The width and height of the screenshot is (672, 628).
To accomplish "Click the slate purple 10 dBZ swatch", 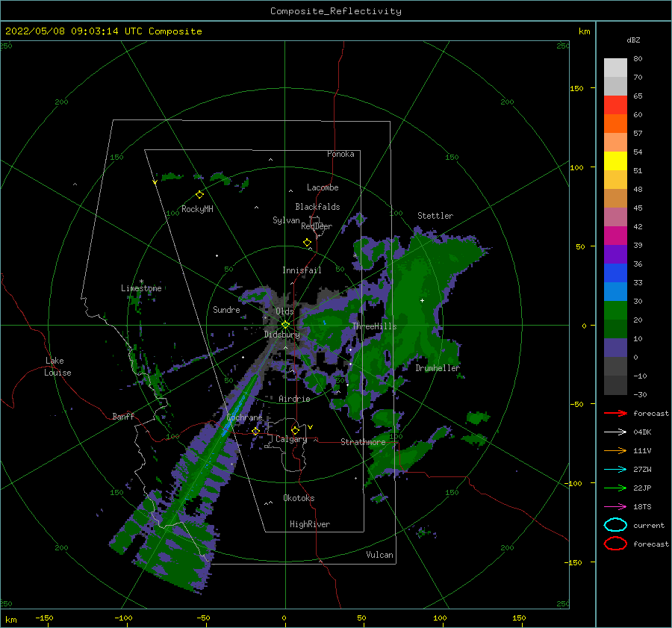I will [615, 347].
